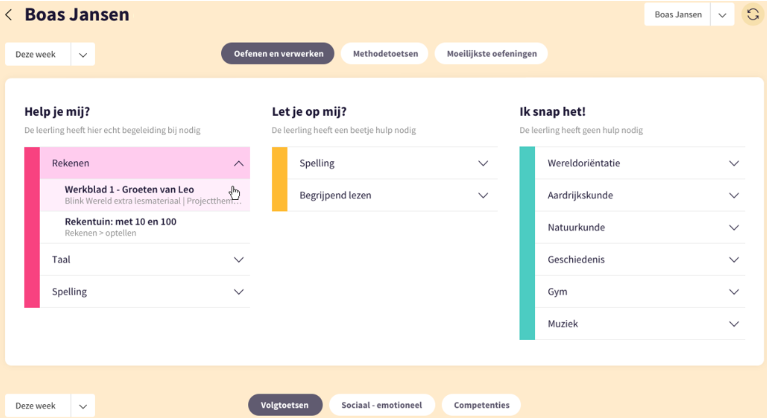Expand Spelling under Help je mij
The width and height of the screenshot is (767, 418).
[x=238, y=292]
